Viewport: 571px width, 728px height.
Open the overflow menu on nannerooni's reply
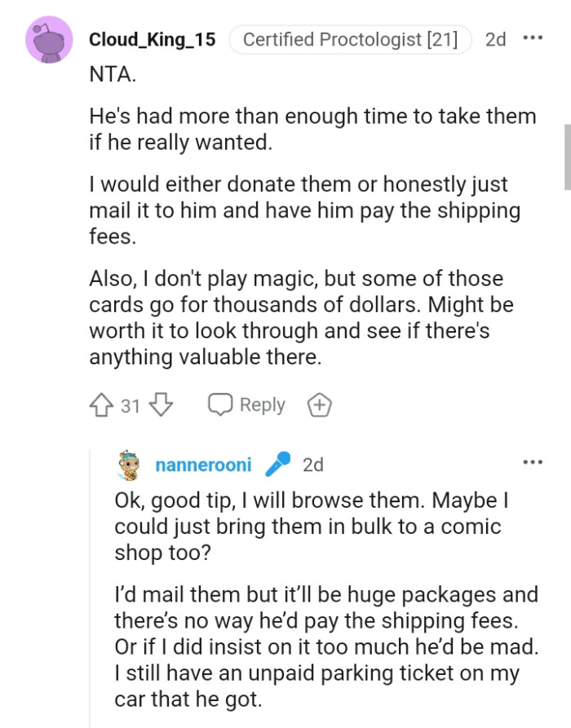(533, 461)
